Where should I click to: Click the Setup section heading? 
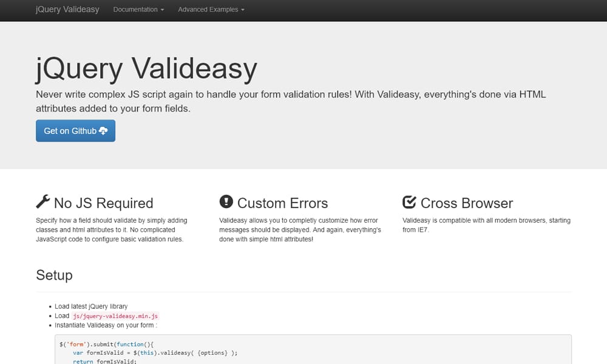pyautogui.click(x=54, y=275)
